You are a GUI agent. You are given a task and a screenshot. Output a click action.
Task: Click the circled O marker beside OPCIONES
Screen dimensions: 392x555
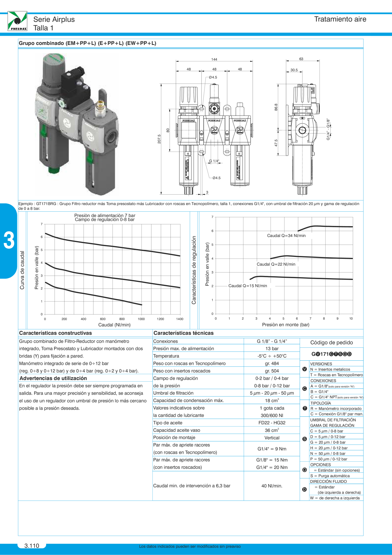[x=304, y=470]
